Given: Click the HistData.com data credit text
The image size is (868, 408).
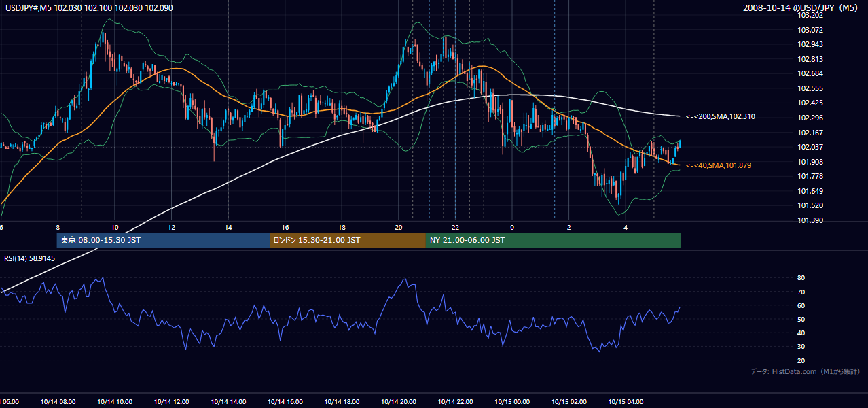Looking at the screenshot, I should pyautogui.click(x=806, y=371).
